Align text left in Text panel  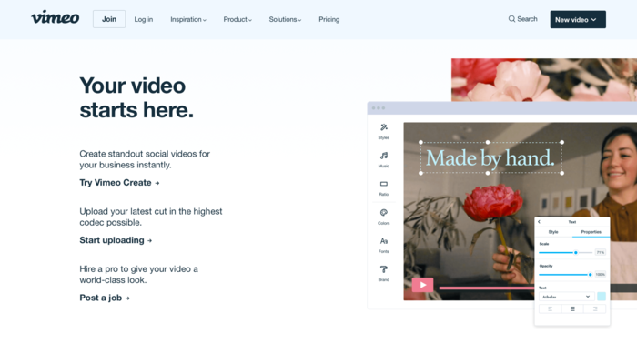[x=550, y=309]
